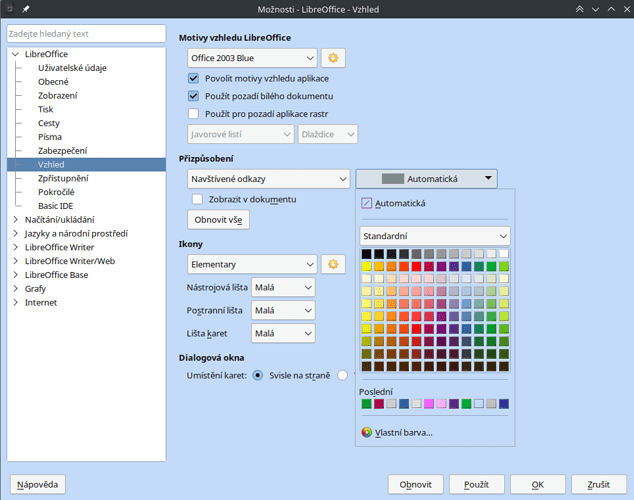This screenshot has width=634, height=500.
Task: Pick the pure red swatch in second row
Action: point(416,266)
